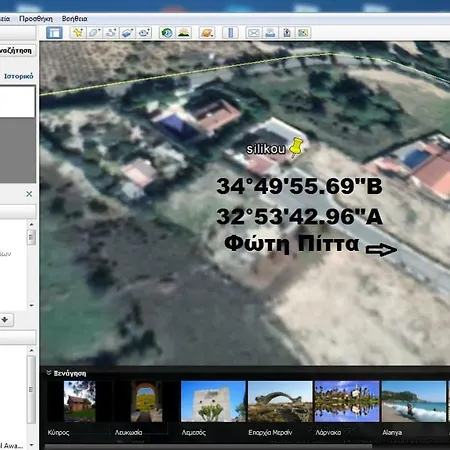Show the ruler measuring tool

tap(230, 33)
